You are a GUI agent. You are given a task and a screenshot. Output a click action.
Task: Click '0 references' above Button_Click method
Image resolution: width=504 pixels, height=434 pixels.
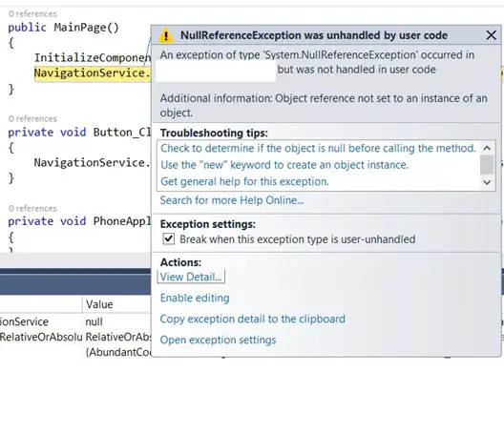(32, 119)
